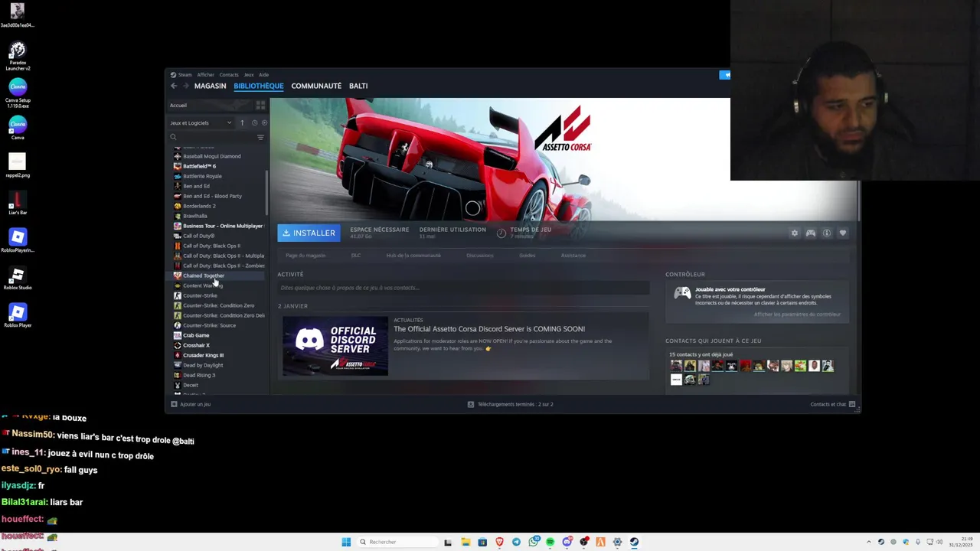
Task: Select Brawlhalla in library
Action: pos(194,216)
